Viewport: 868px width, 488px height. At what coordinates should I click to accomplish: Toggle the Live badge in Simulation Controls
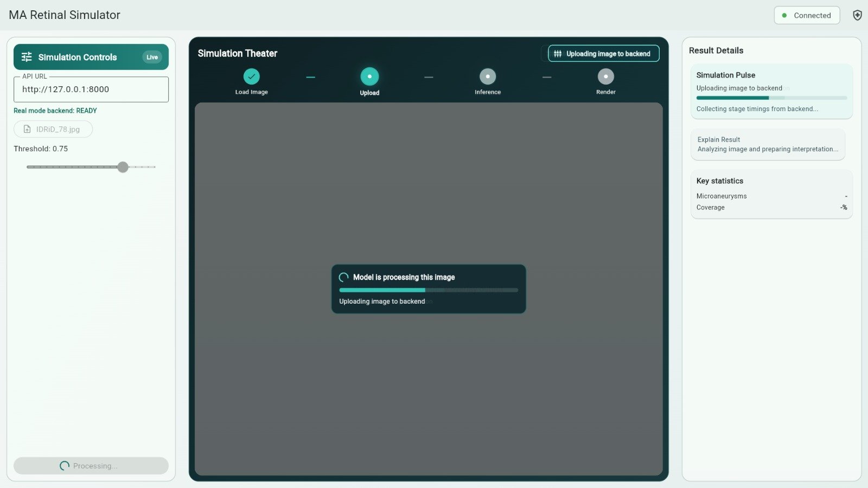coord(152,57)
